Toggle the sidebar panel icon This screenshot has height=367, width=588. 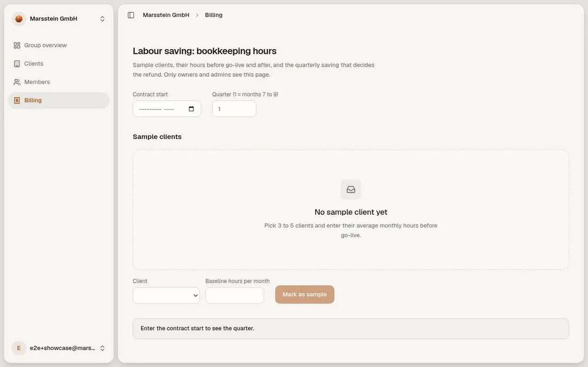(131, 15)
